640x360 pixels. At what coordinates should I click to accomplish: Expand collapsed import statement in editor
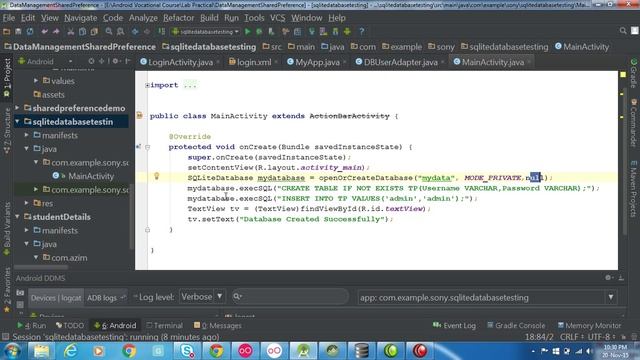coord(147,85)
